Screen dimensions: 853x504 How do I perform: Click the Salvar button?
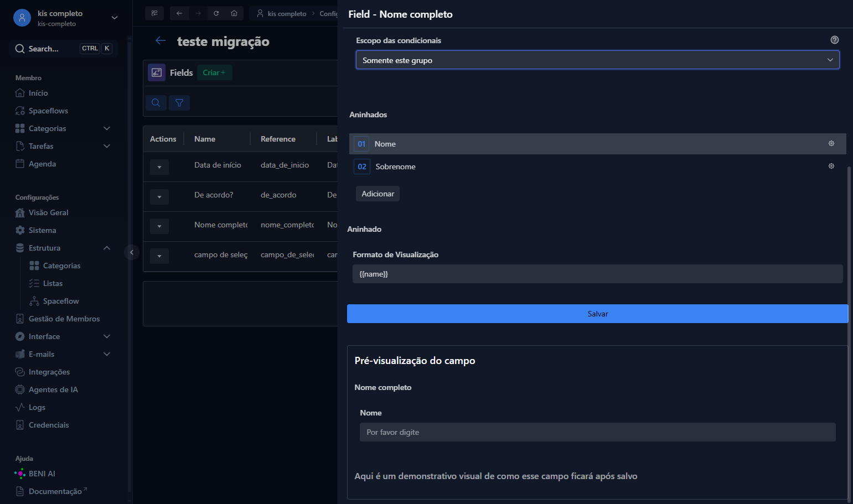click(597, 314)
